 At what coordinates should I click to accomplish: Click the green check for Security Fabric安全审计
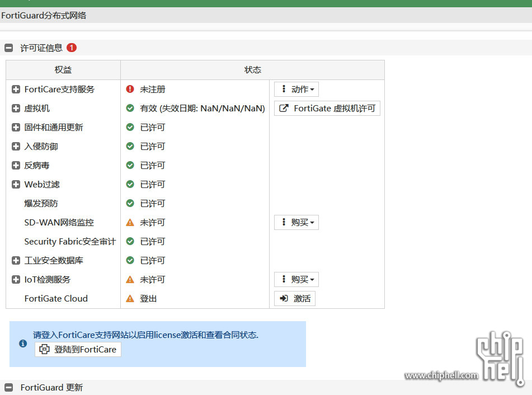click(x=130, y=241)
